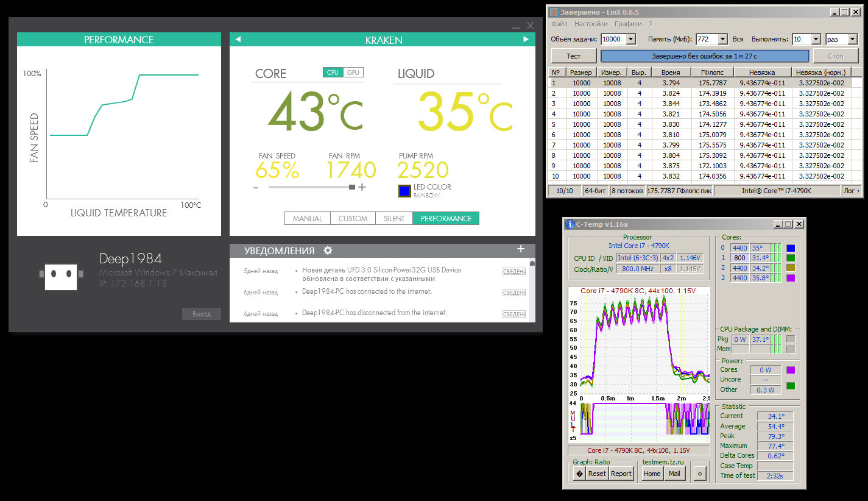Viewport: 868px width, 501px height.
Task: Click the purple square beside Power Cores
Action: (x=791, y=370)
